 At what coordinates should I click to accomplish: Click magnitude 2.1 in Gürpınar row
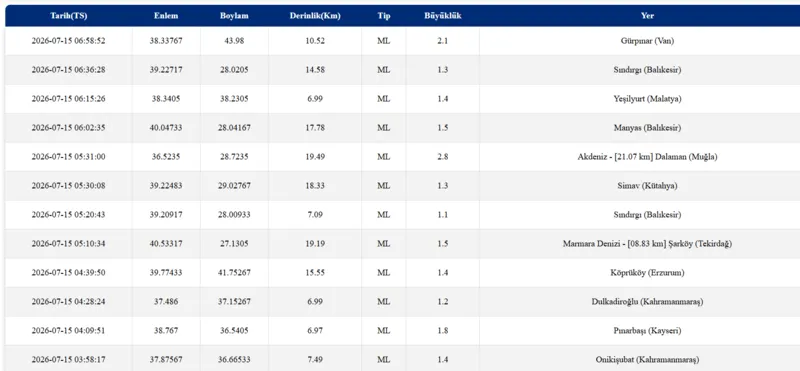coord(443,41)
